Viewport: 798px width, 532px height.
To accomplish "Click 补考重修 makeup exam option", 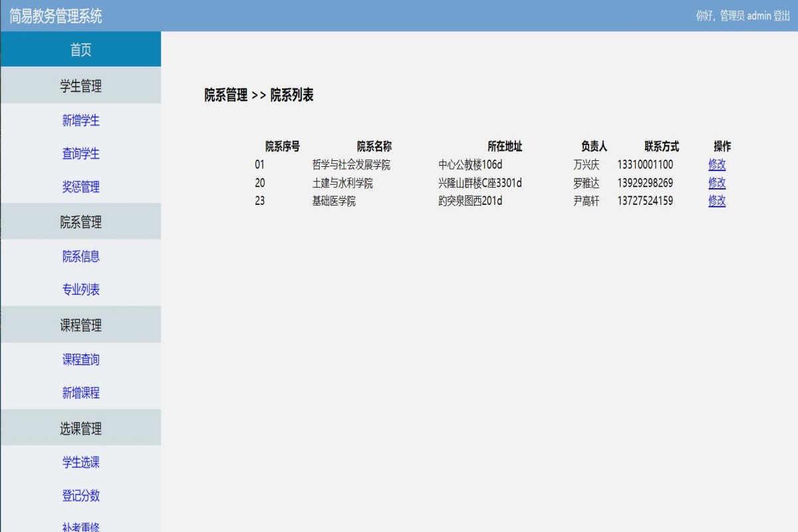I will [x=81, y=525].
